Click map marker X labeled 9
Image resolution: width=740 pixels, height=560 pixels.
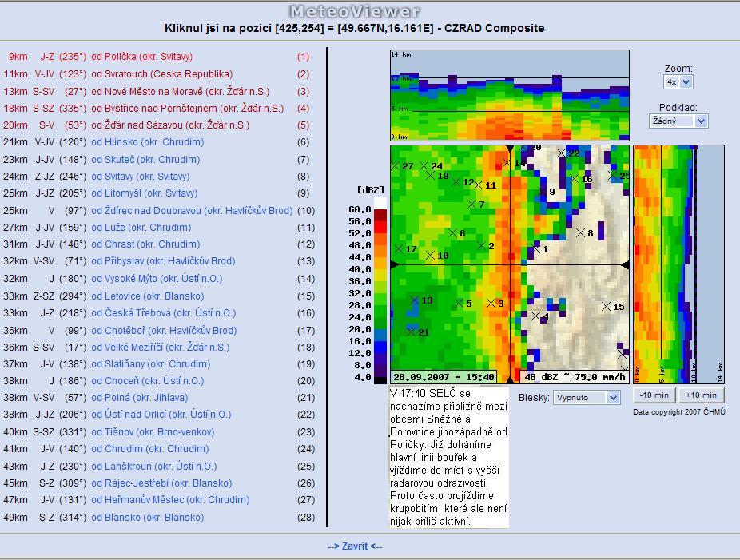(x=543, y=191)
